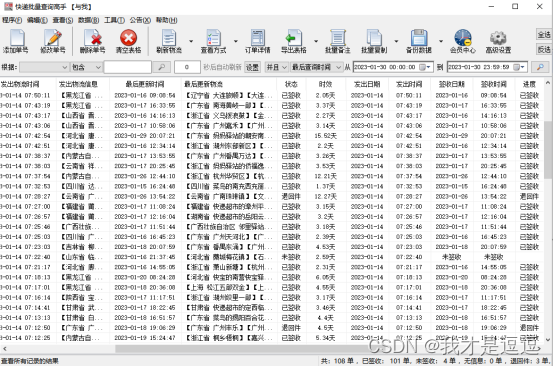Click the 12.21天 duration cell
Image resolution: width=554 pixels, height=366 pixels.
325,176
